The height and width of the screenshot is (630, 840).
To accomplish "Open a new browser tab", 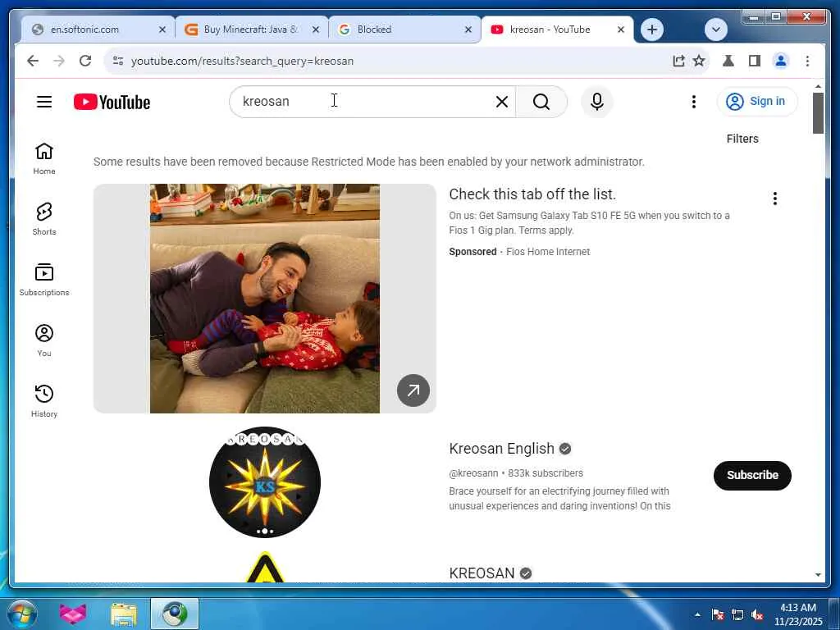I will tap(652, 30).
